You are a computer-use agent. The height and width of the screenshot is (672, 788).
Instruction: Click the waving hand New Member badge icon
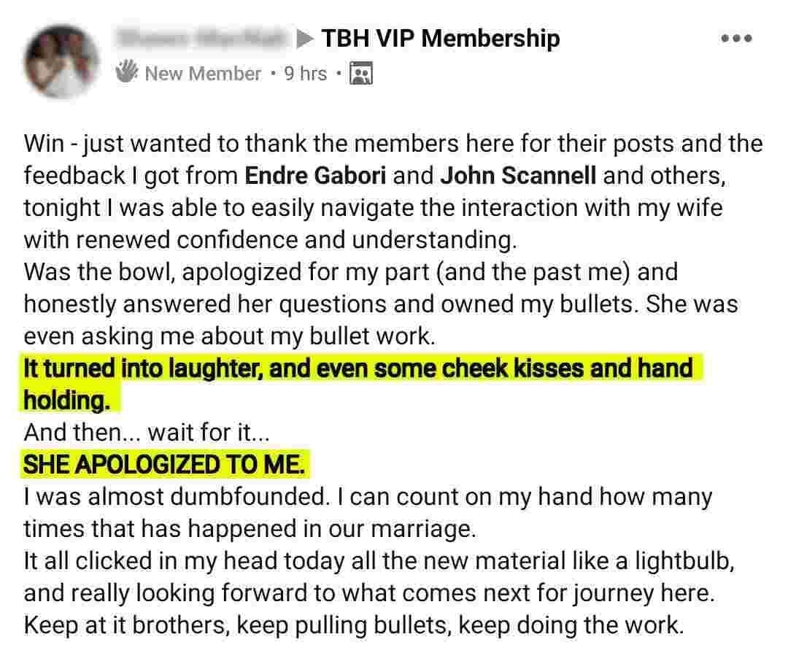coord(127,72)
